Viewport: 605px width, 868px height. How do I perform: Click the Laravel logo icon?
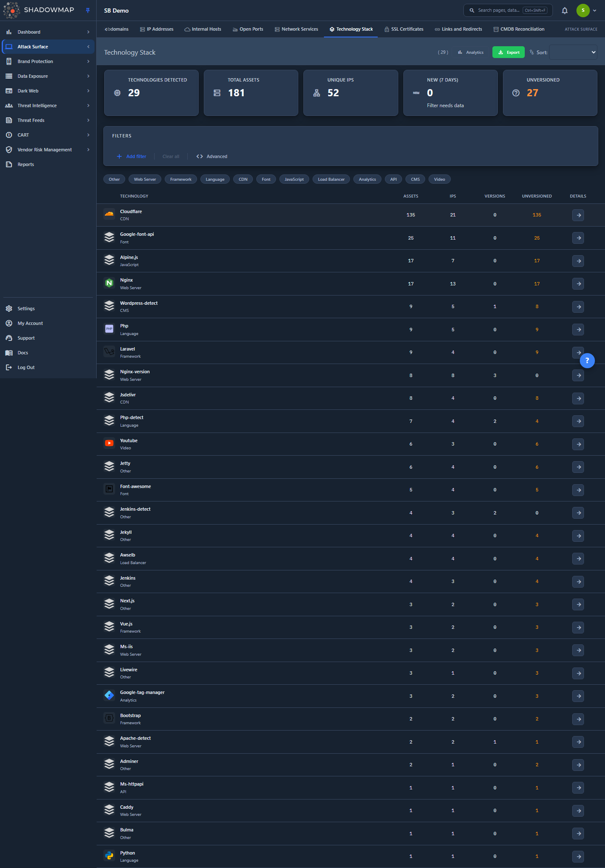(x=109, y=351)
